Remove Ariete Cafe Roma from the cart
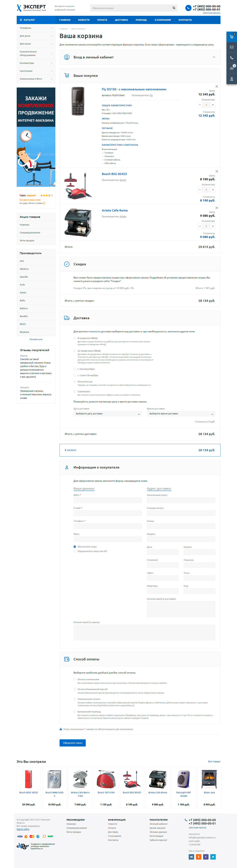The width and height of the screenshot is (237, 868). click(x=217, y=208)
